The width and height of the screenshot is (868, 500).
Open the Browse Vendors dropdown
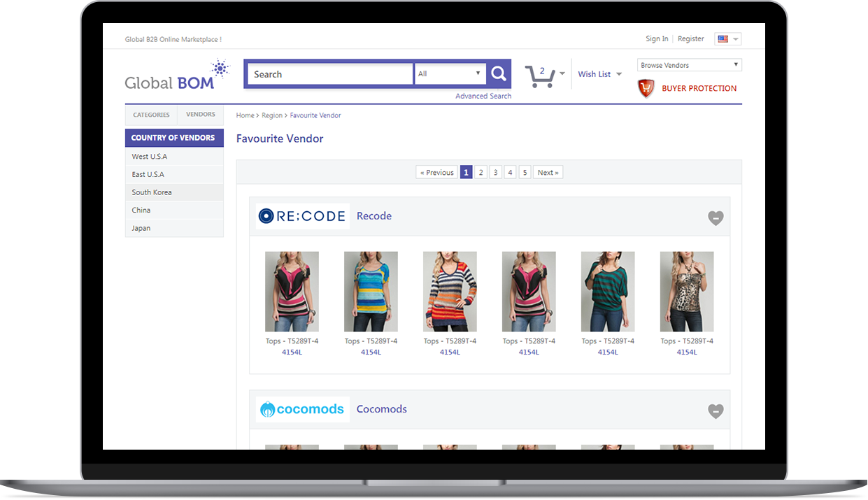tap(689, 65)
